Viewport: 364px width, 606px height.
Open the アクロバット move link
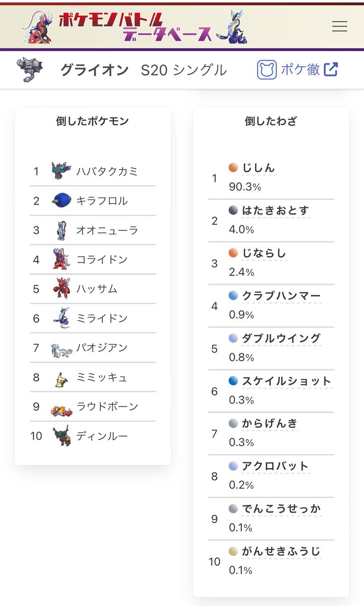click(x=275, y=466)
